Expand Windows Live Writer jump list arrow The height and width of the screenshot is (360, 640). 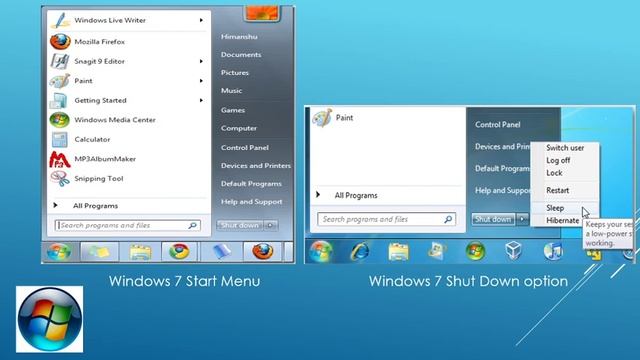point(201,20)
